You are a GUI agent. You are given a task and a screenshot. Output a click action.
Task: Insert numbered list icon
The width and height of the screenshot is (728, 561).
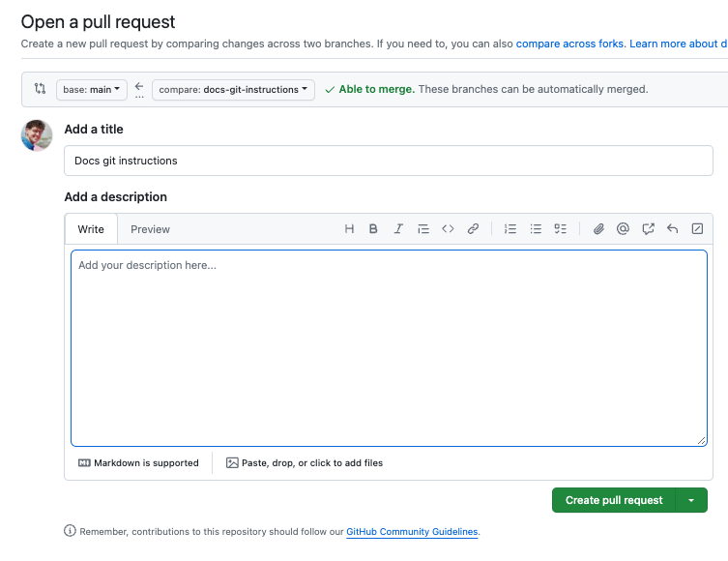tap(510, 228)
